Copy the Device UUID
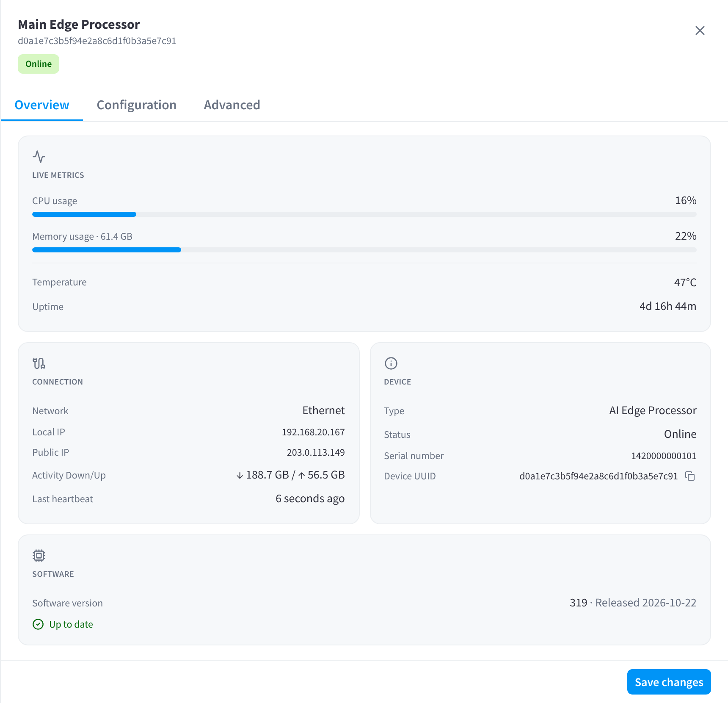Screen dimensions: 728x703 pos(690,476)
